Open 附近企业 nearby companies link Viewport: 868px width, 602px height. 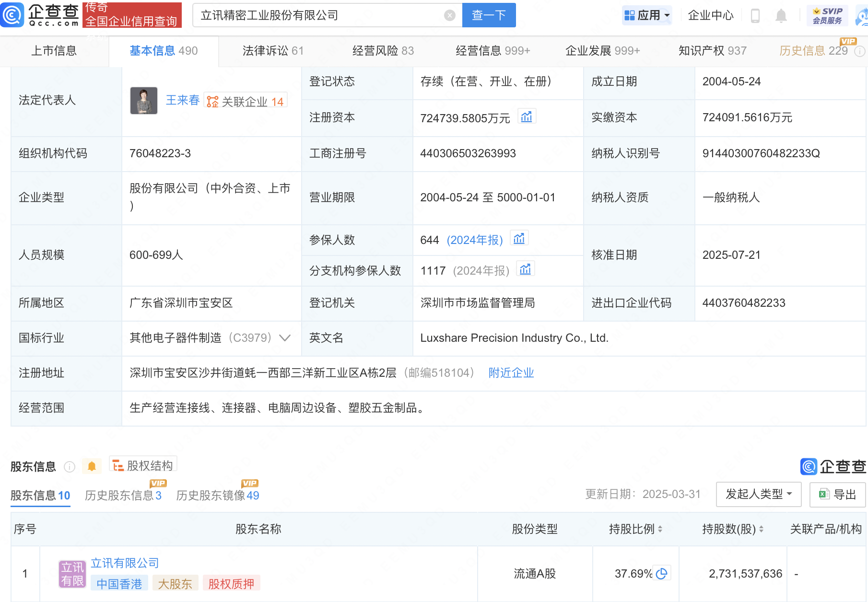(511, 373)
